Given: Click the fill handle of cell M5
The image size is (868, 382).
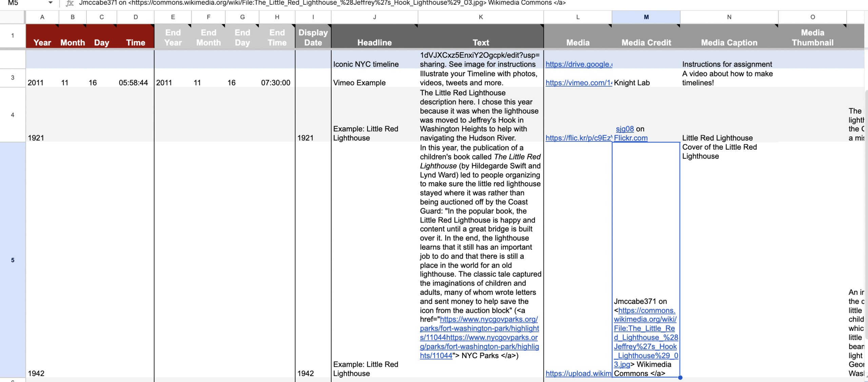Looking at the screenshot, I should [x=680, y=378].
